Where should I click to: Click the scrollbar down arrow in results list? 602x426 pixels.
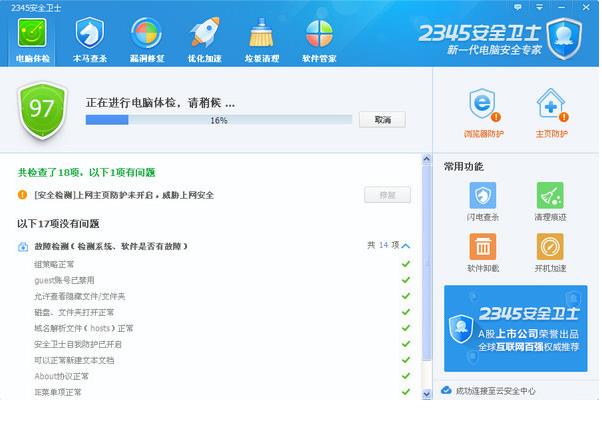[x=427, y=393]
